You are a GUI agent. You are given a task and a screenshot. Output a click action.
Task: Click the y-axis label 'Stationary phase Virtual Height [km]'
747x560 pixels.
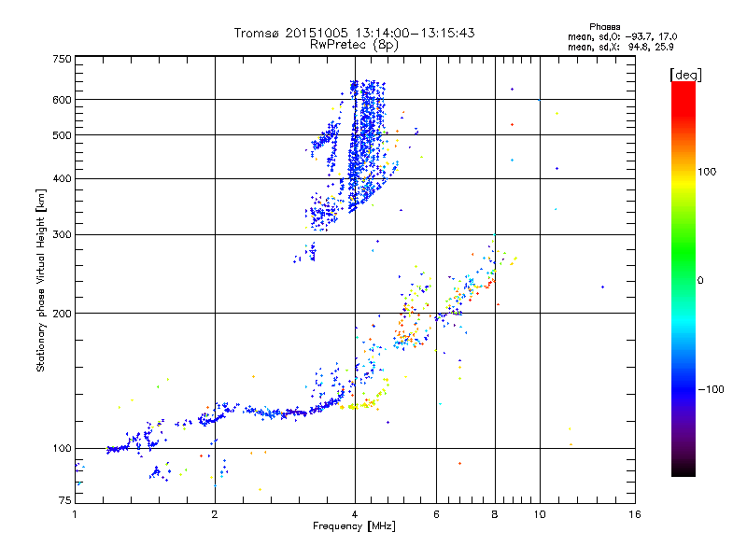tap(40, 280)
